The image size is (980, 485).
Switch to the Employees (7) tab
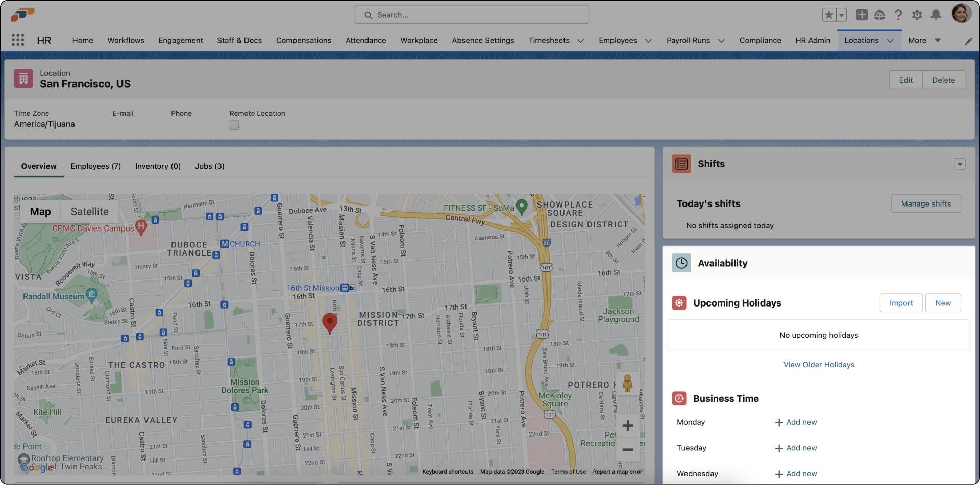[95, 166]
